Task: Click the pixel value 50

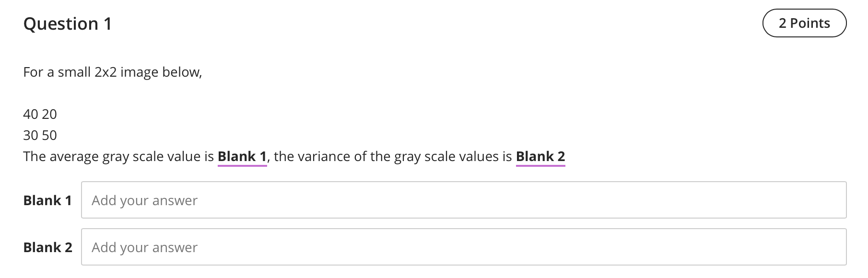Action: 49,135
